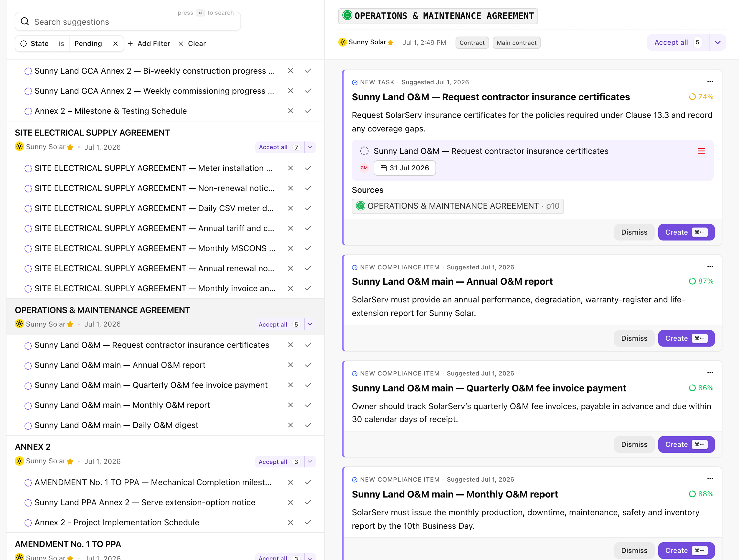Toggle status circle of Serve extension-option notice
This screenshot has width=739, height=560.
pyautogui.click(x=28, y=503)
